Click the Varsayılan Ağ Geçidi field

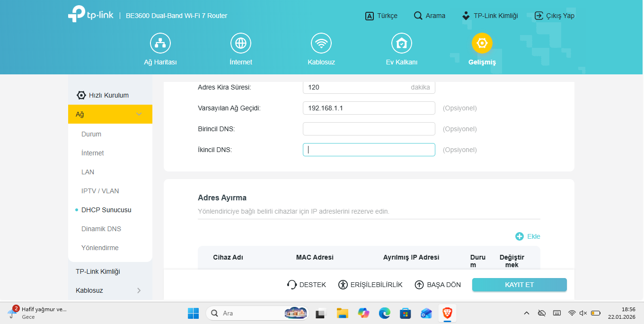369,108
